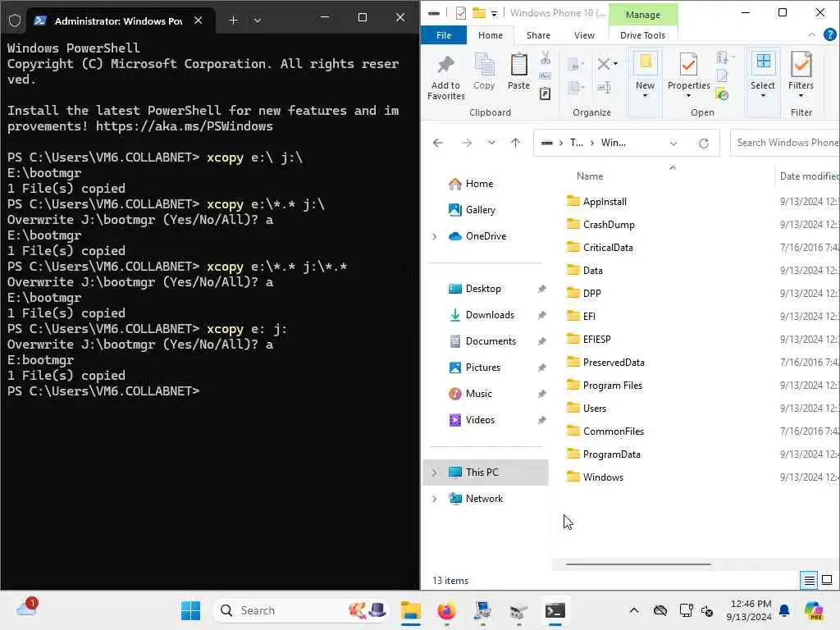Customize Quick Access Toolbar dropdown arrow

tap(494, 13)
